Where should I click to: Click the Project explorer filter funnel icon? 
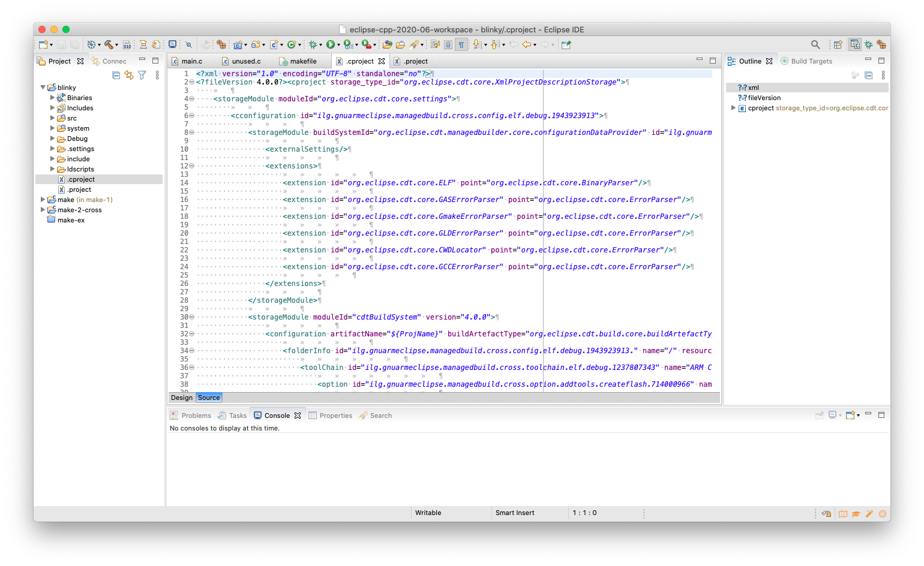point(142,75)
